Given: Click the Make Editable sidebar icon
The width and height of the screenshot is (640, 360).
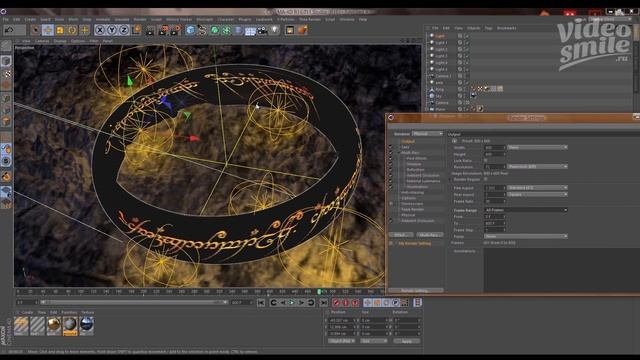Looking at the screenshot, I should click(x=6, y=45).
